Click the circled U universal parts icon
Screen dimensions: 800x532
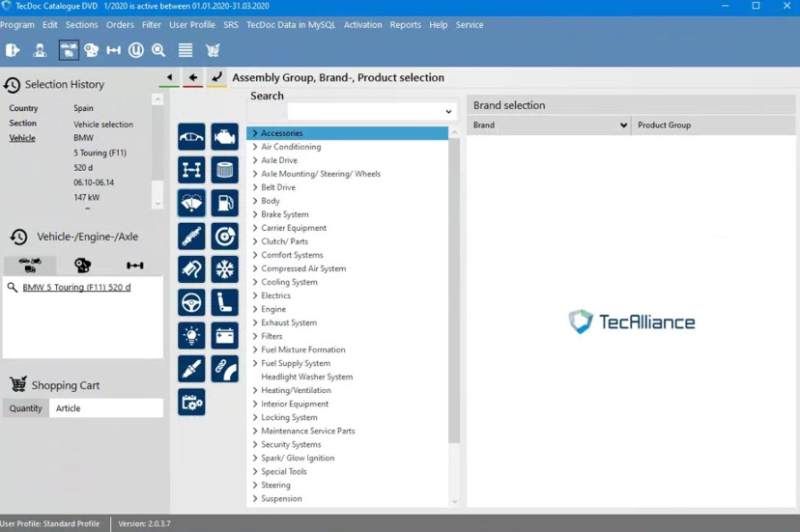(135, 50)
